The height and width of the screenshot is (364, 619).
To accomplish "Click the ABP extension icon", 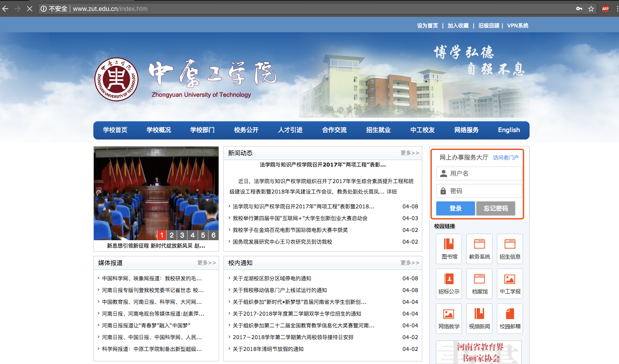I will (x=605, y=9).
